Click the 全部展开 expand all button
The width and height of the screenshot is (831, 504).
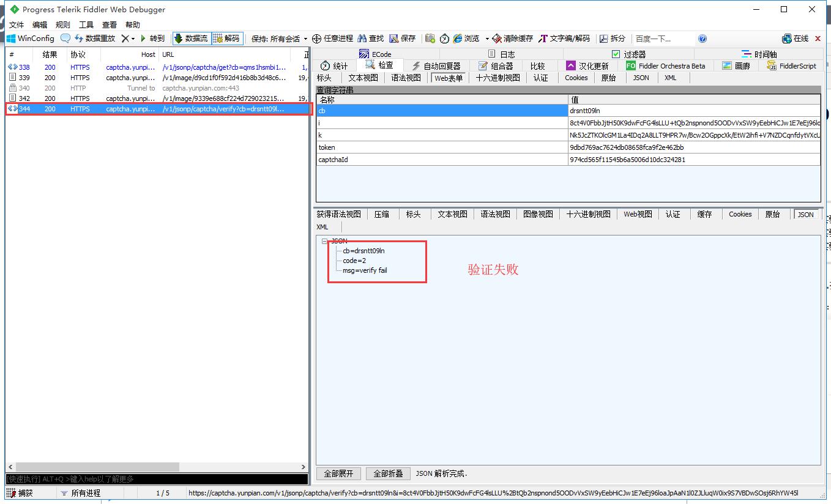[338, 473]
